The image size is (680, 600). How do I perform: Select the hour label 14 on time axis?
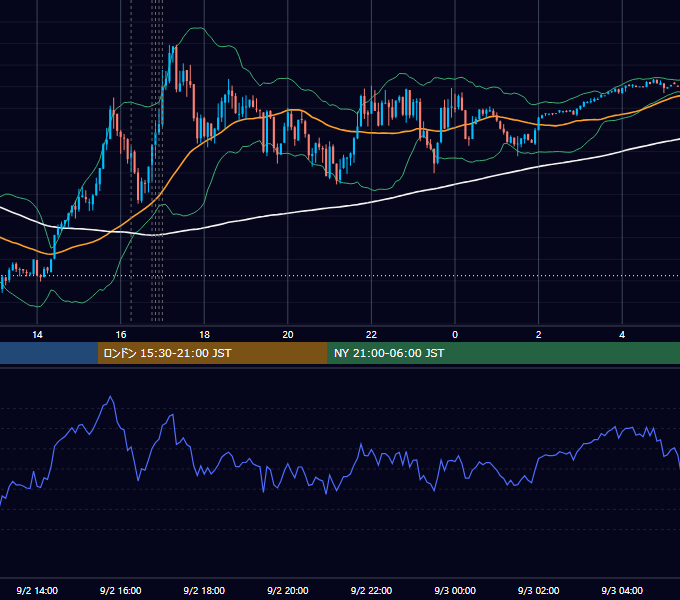[x=37, y=335]
